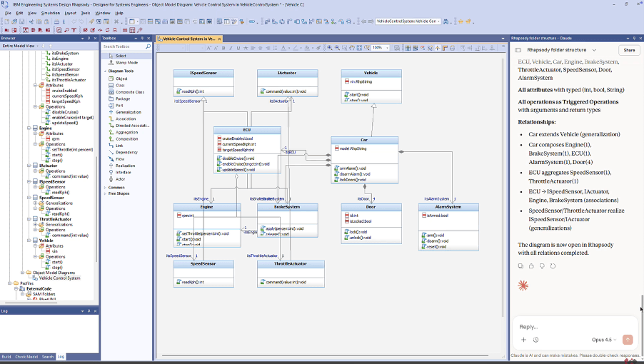Screen dimensions: 644x364
Task: Select the Generalization tool
Action: [128, 112]
